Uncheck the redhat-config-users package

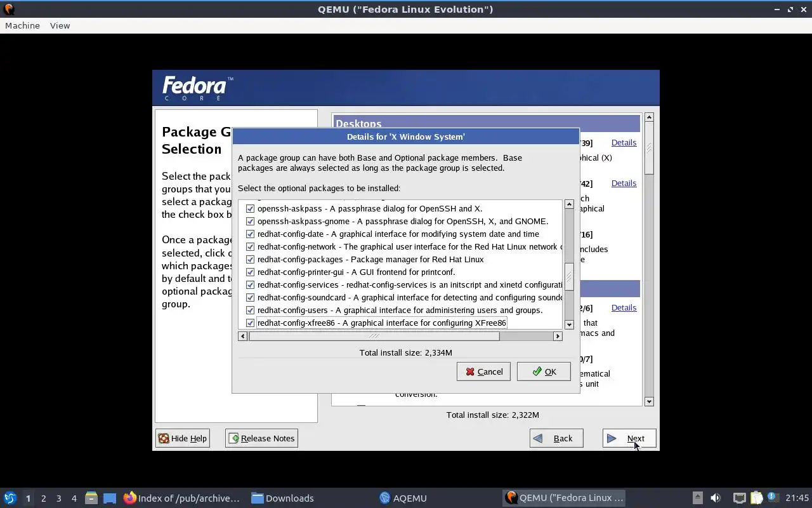(x=250, y=310)
